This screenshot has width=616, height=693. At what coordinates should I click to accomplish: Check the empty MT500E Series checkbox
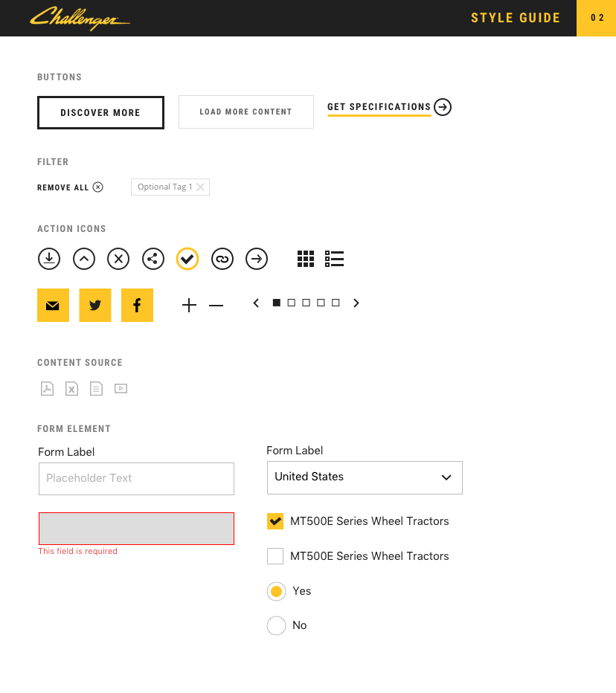click(275, 556)
